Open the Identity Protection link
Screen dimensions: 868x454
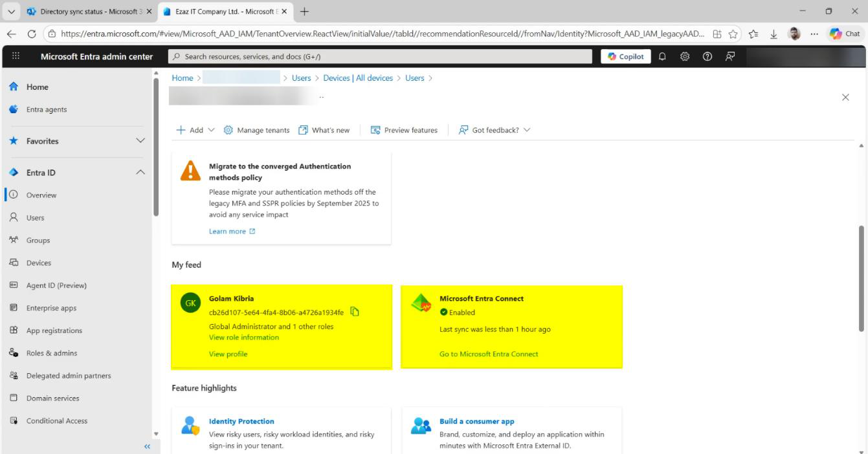(241, 421)
